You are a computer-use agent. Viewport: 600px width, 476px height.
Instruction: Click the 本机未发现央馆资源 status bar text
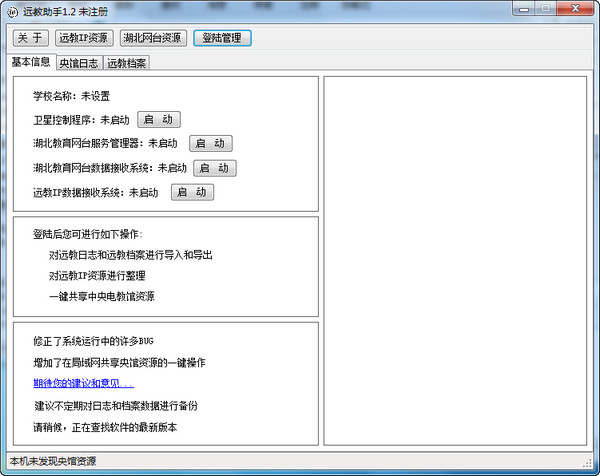(x=53, y=461)
